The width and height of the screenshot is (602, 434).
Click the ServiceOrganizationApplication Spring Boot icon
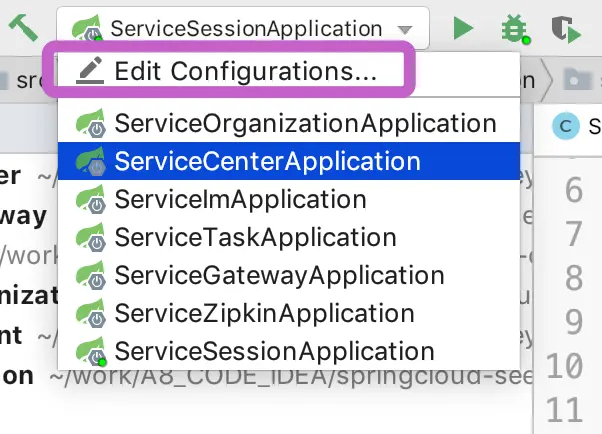[x=92, y=125]
